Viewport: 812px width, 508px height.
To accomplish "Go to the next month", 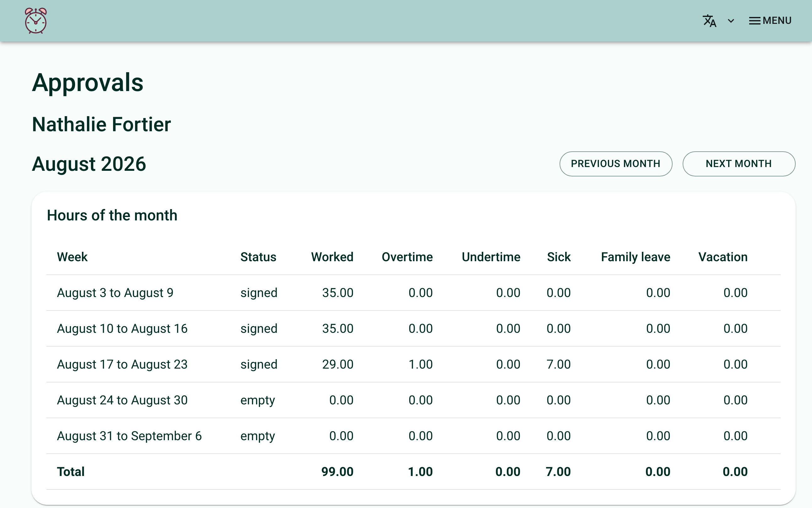I will pos(739,164).
